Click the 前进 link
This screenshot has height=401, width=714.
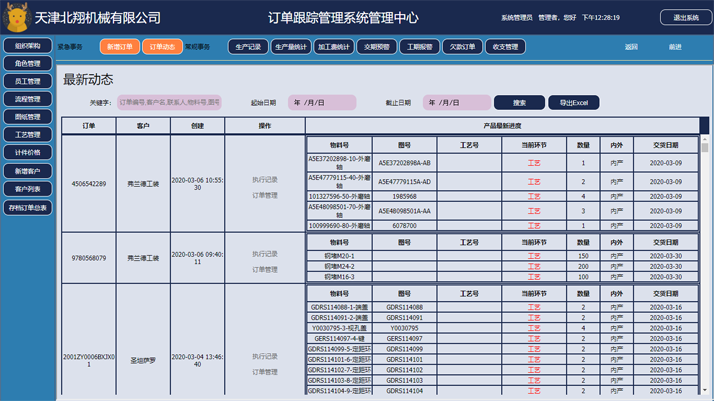(675, 47)
